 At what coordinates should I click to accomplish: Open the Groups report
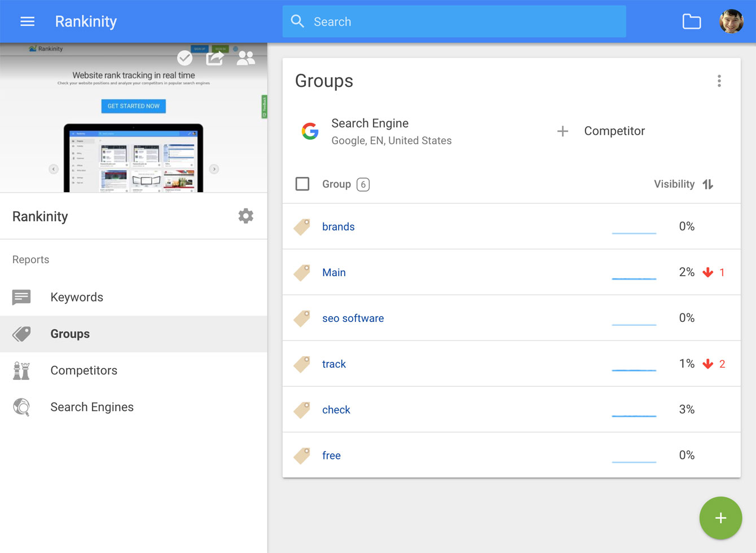[134, 334]
